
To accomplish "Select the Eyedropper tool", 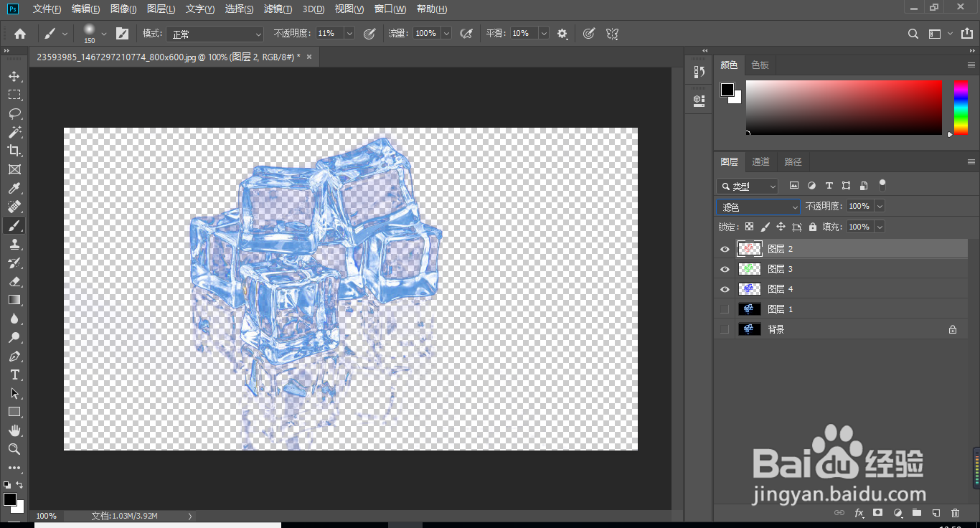I will click(14, 188).
